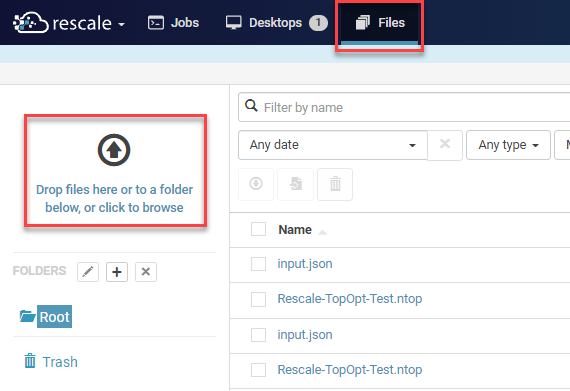
Task: Open the Desktops tab
Action: (x=276, y=23)
